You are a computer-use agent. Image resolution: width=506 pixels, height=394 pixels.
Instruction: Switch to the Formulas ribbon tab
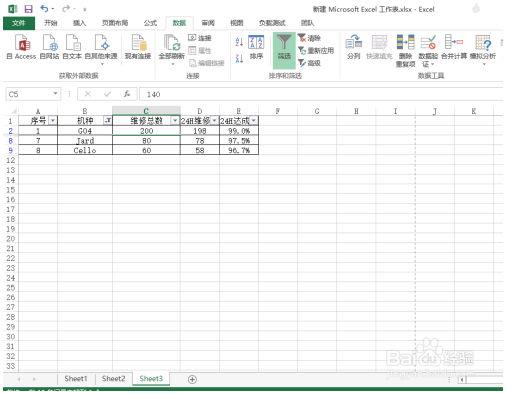[150, 23]
